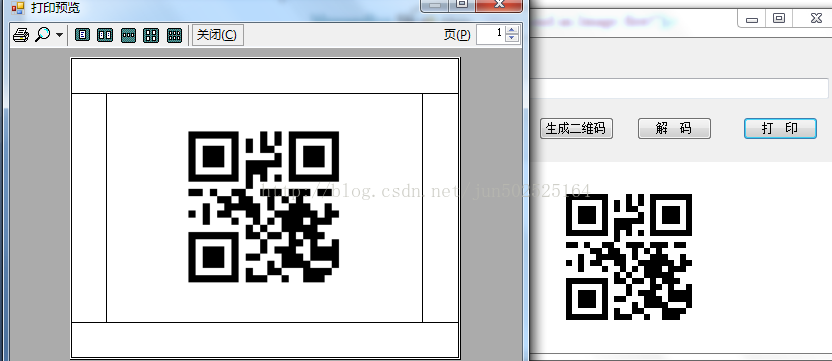Close the right QR code window
The image size is (832, 361).
pos(816,19)
